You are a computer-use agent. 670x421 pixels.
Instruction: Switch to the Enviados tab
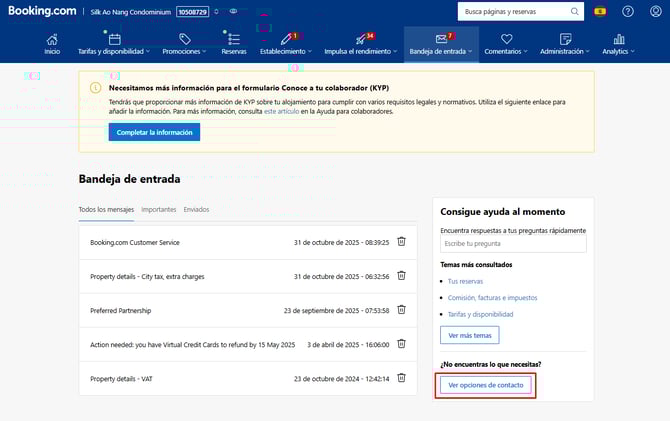click(x=196, y=209)
